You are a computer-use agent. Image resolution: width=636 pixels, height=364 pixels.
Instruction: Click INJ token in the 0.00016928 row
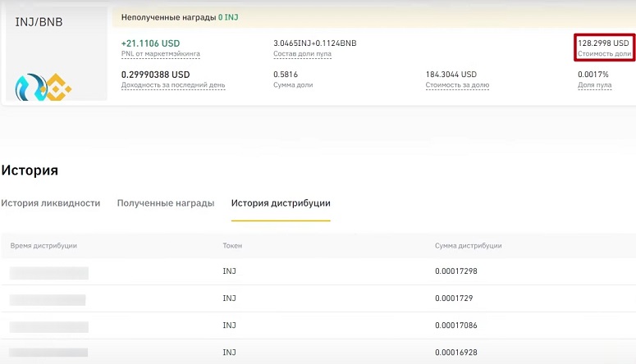[229, 353]
